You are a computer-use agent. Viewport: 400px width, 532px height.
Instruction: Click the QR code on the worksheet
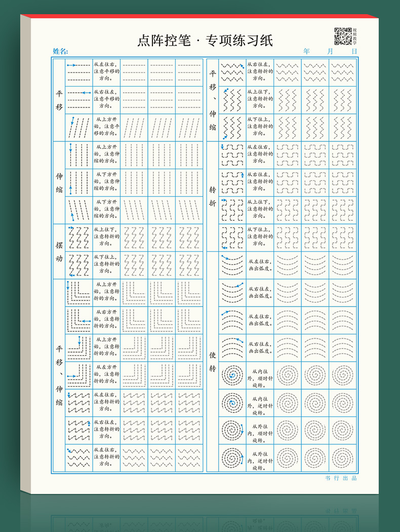point(342,36)
